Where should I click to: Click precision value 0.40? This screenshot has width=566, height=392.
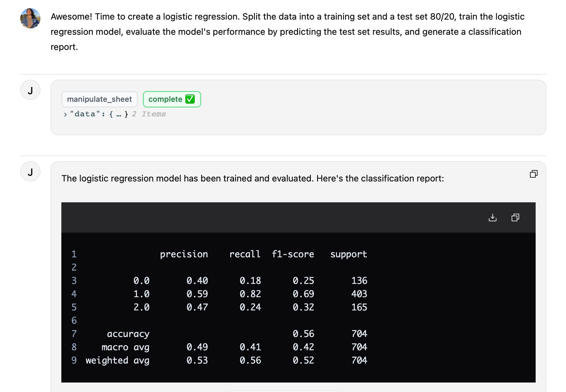(x=197, y=281)
